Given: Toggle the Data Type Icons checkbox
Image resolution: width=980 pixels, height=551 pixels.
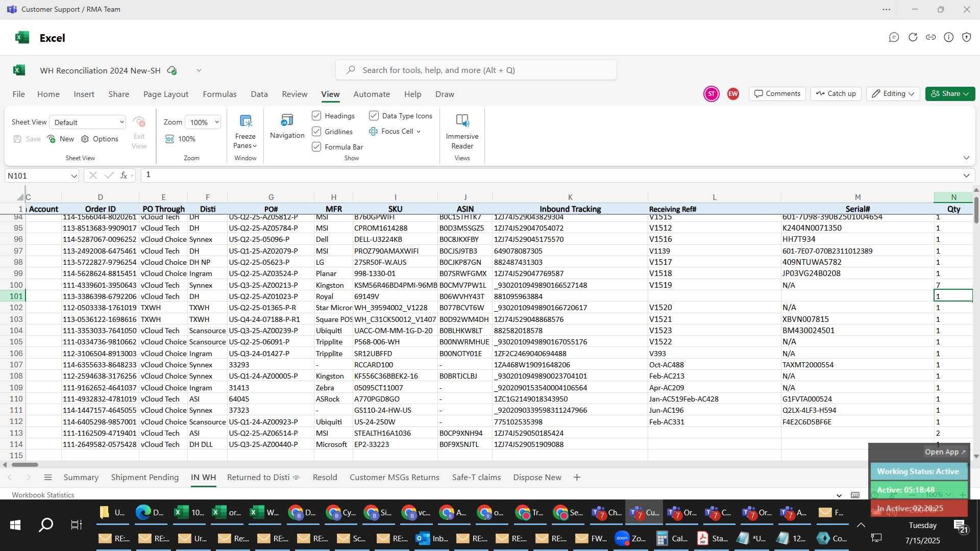Looking at the screenshot, I should tap(374, 116).
